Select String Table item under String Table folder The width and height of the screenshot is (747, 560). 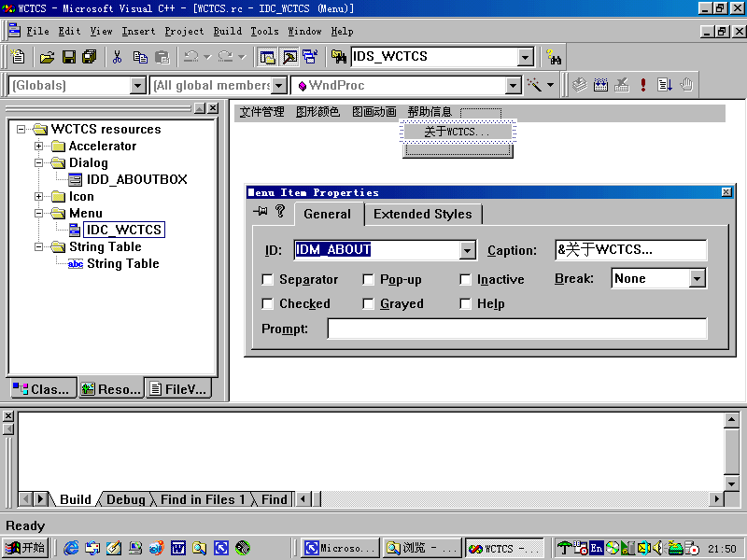(x=123, y=264)
